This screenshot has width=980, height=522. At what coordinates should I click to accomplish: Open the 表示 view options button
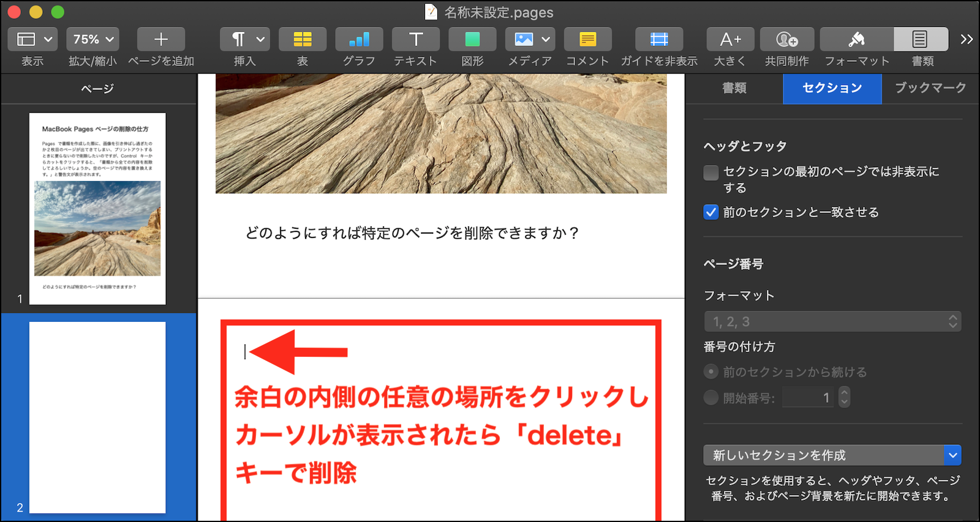pos(32,39)
